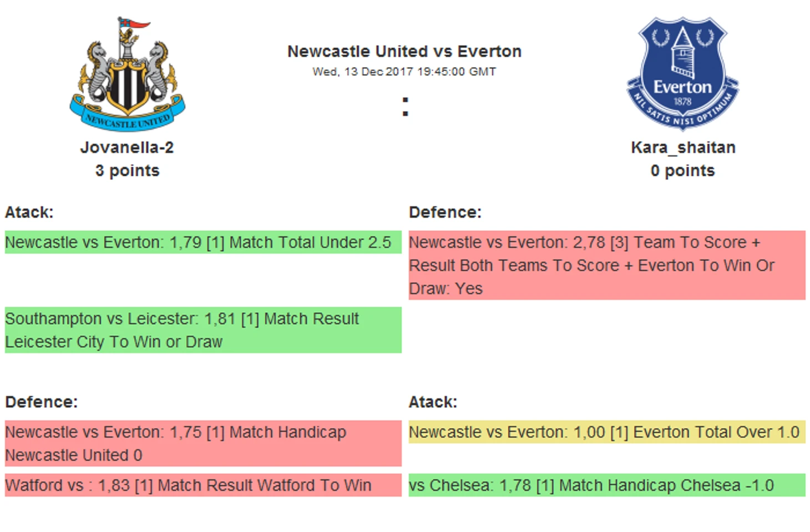Click the 0 points score text

click(683, 171)
